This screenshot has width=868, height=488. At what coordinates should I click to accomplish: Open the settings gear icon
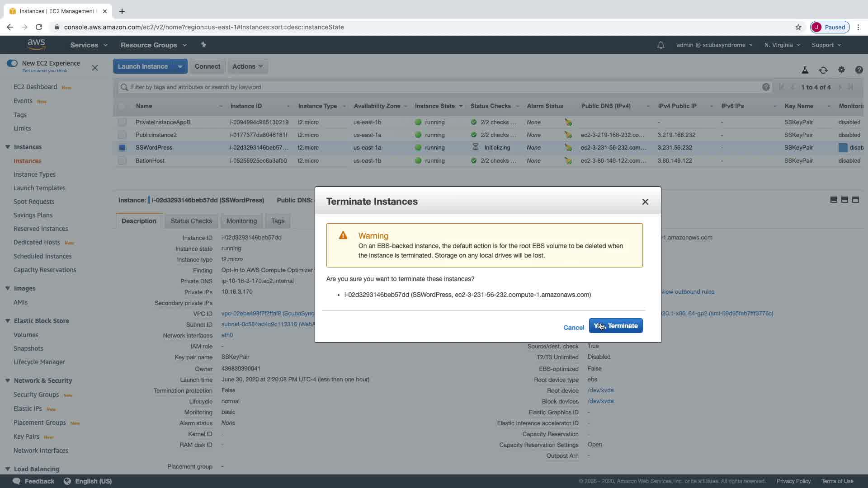841,70
